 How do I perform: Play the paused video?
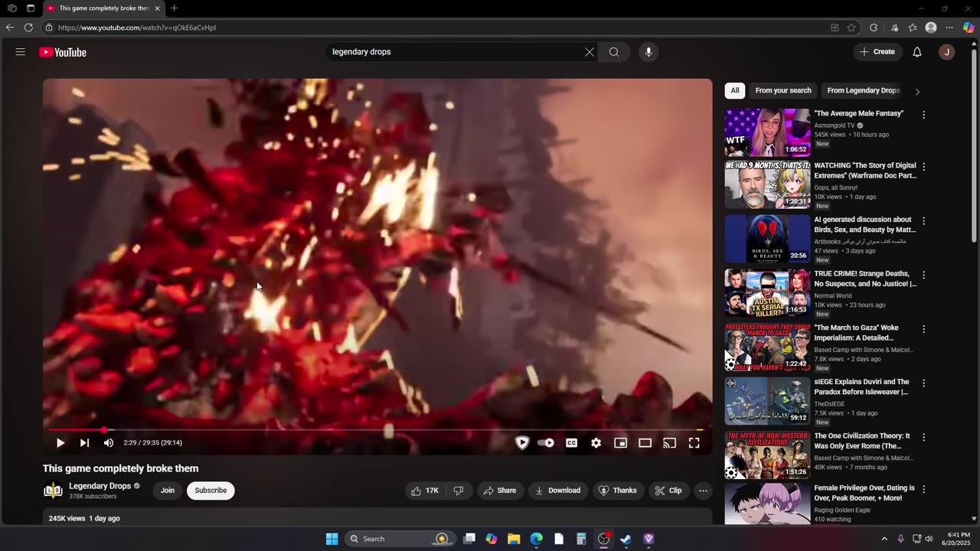point(60,442)
